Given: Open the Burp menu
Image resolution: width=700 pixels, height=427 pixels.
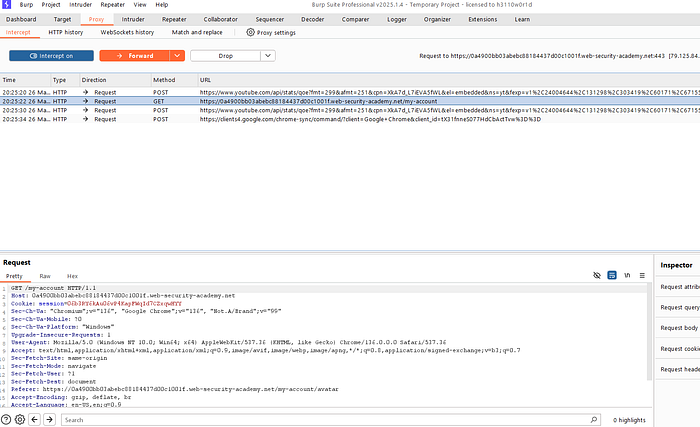Looking at the screenshot, I should click(x=26, y=4).
